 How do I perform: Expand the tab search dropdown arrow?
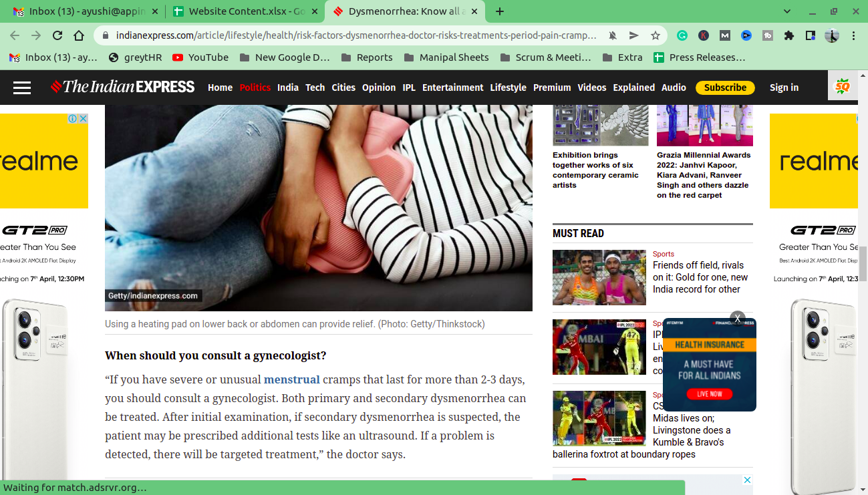tap(787, 11)
